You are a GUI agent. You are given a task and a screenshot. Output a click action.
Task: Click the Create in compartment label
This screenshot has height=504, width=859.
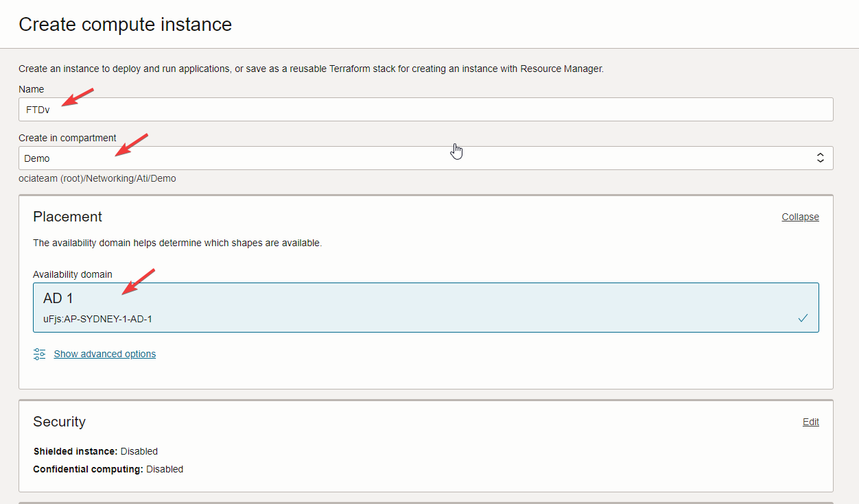(67, 138)
